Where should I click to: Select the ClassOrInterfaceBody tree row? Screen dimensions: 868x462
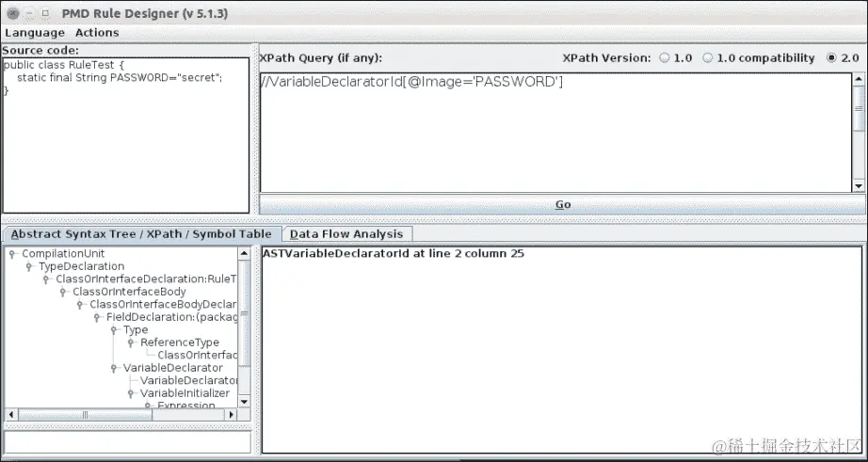pos(129,292)
